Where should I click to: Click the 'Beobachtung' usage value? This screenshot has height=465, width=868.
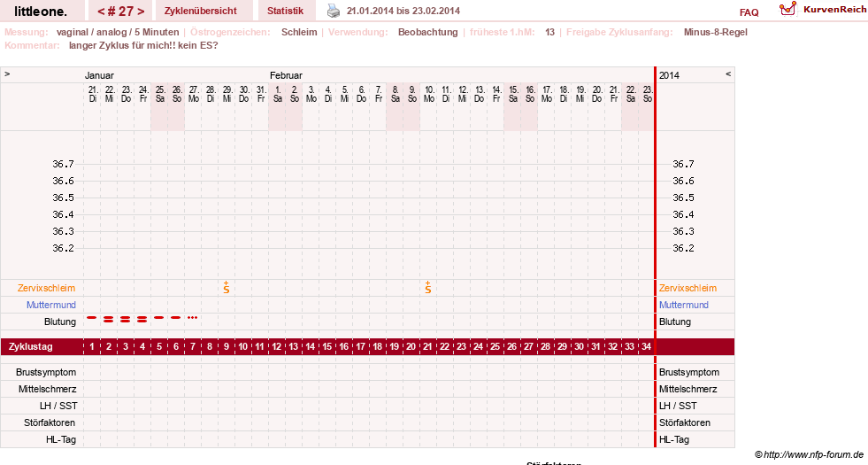click(428, 32)
